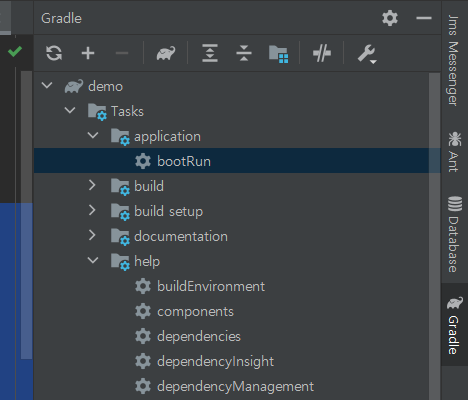468x400 pixels.
Task: Click the editor vertical scrollbar thumb
Action: tap(27, 215)
